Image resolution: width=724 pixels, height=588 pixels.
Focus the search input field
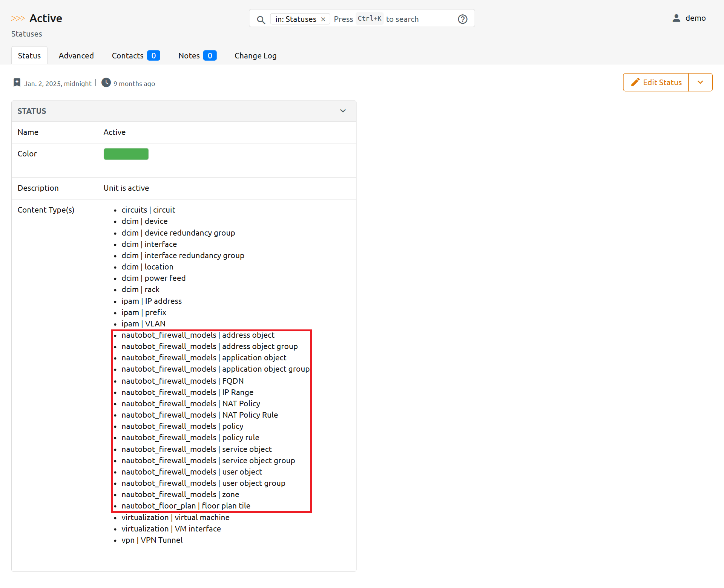[434, 19]
